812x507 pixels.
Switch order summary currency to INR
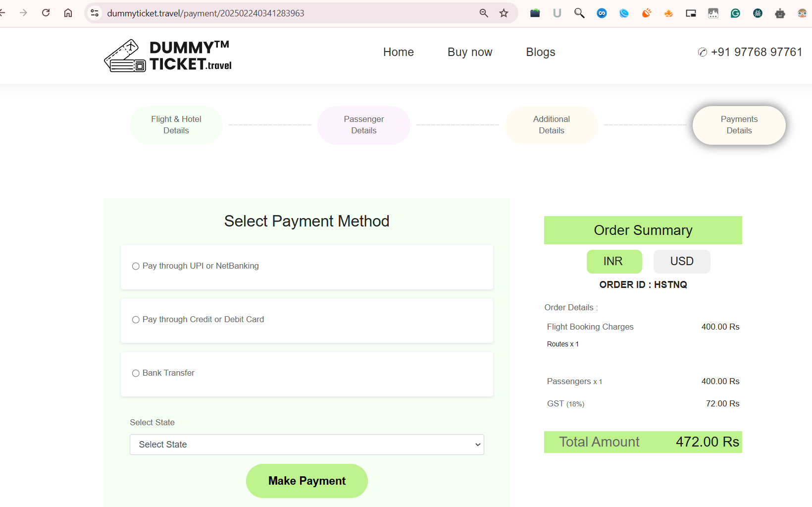(613, 261)
